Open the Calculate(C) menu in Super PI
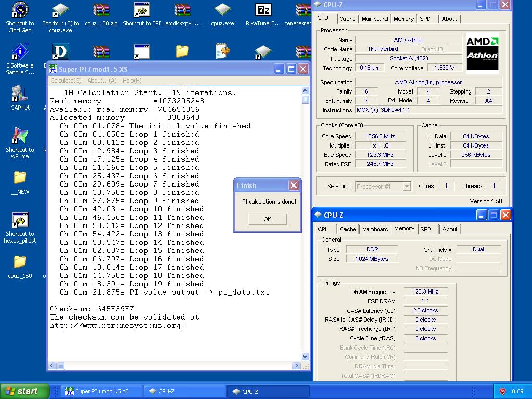532x399 pixels. 66,81
